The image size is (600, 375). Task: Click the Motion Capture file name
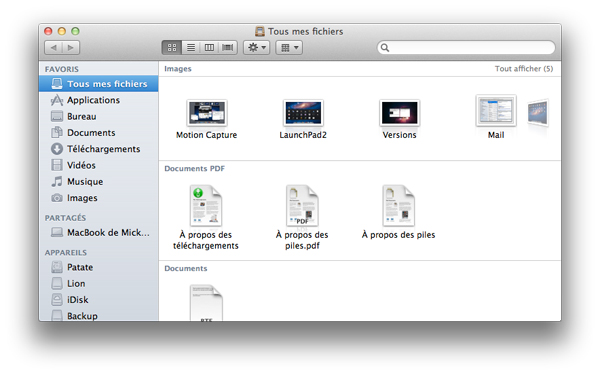[x=207, y=135]
